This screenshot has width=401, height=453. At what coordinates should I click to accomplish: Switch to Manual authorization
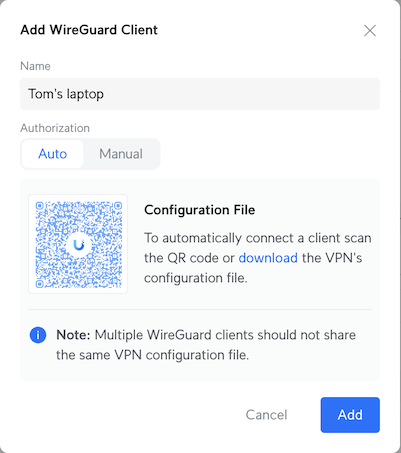pos(121,154)
